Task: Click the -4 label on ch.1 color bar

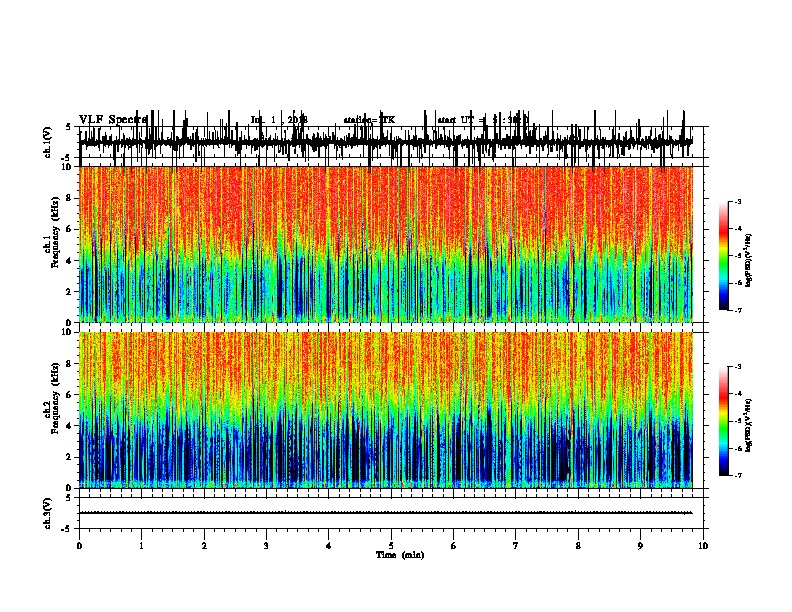Action: pyautogui.click(x=738, y=229)
